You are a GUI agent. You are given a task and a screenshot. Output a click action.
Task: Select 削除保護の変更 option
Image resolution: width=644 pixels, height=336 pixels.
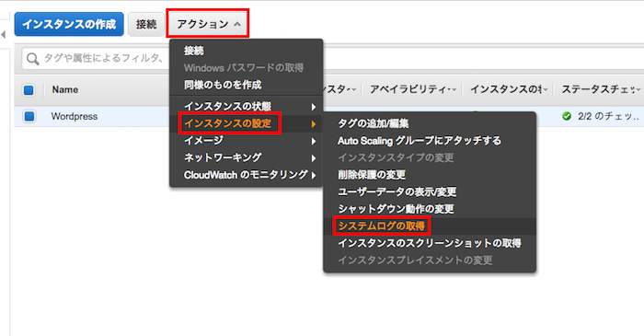click(x=430, y=175)
